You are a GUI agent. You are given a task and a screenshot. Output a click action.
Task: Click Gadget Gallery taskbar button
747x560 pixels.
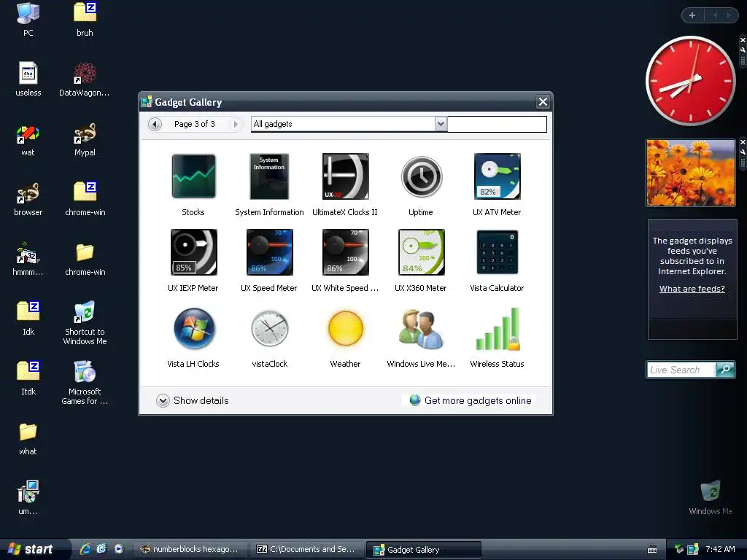pyautogui.click(x=424, y=550)
